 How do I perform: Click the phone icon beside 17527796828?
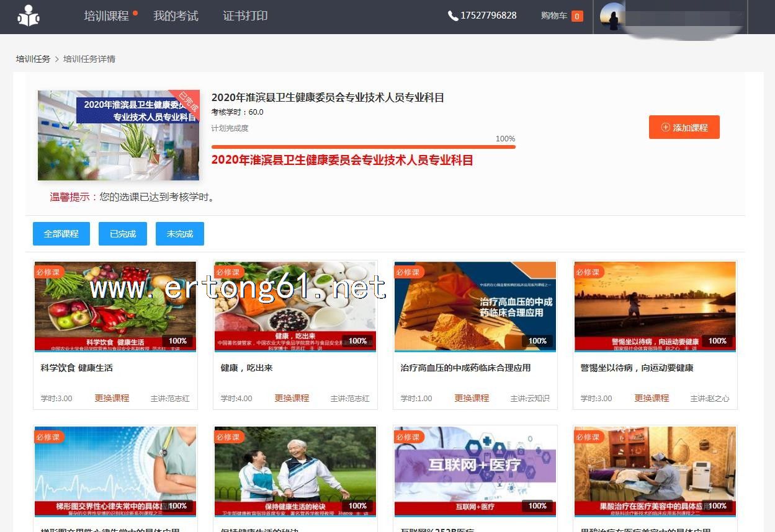click(453, 16)
